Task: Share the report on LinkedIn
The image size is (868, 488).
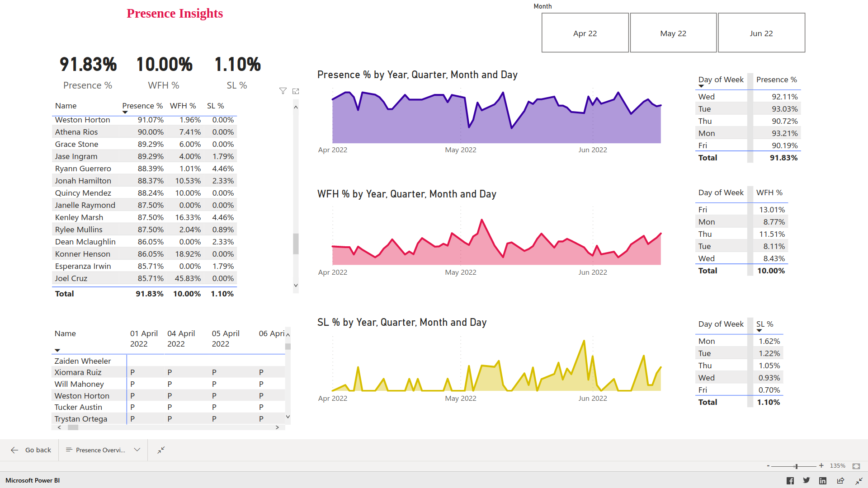Action: click(823, 480)
